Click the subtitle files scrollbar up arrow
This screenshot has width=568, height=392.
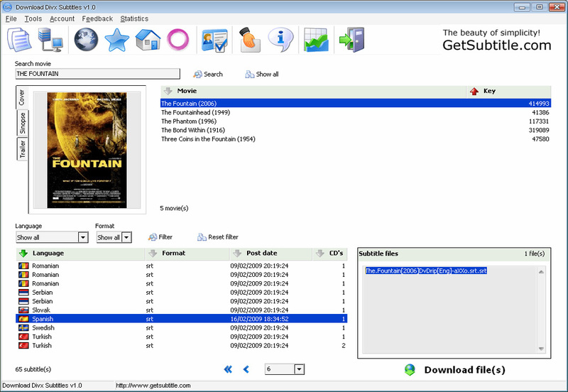(541, 272)
